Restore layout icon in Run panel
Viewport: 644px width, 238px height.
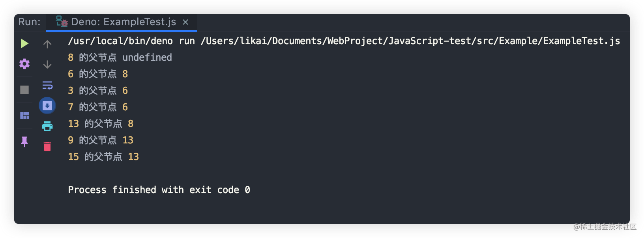24,115
